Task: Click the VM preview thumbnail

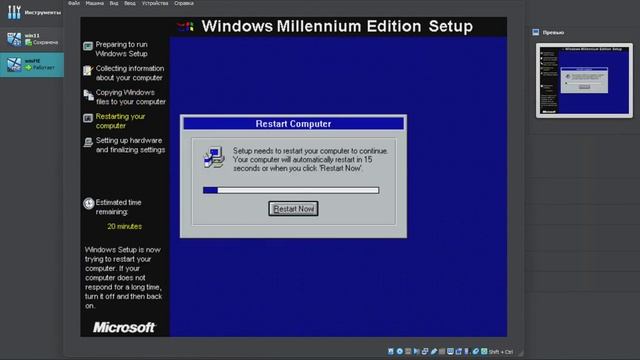Action: [x=584, y=80]
